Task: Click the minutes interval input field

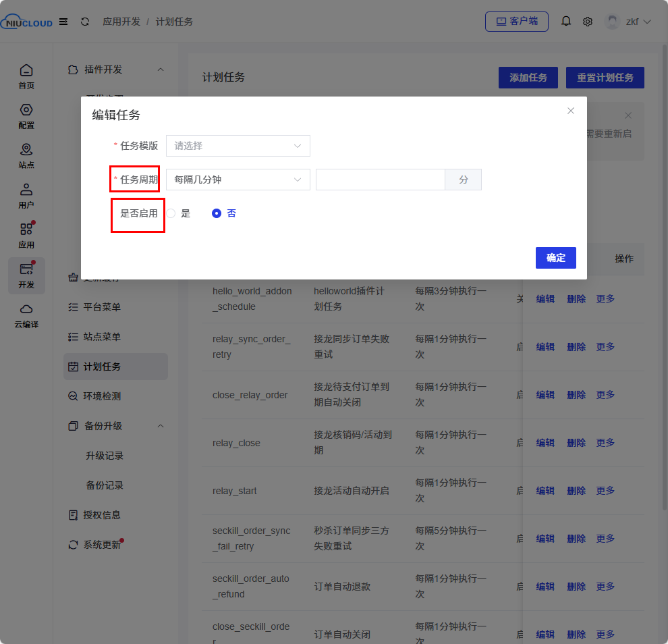Action: (380, 180)
